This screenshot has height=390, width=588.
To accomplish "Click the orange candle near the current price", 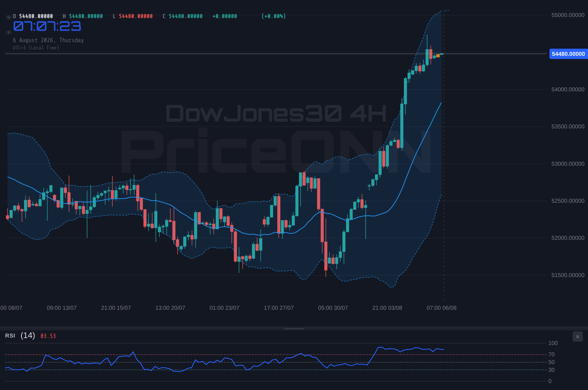I will click(438, 56).
